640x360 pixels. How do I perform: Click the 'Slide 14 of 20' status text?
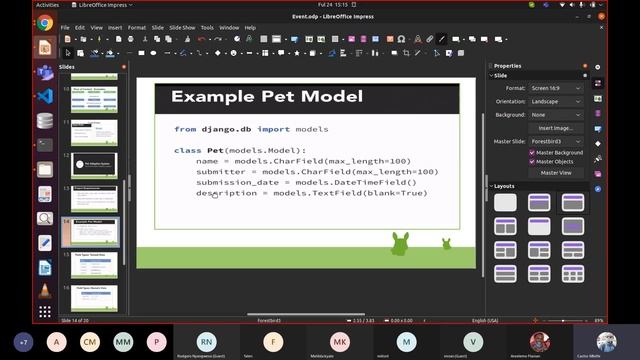point(75,320)
